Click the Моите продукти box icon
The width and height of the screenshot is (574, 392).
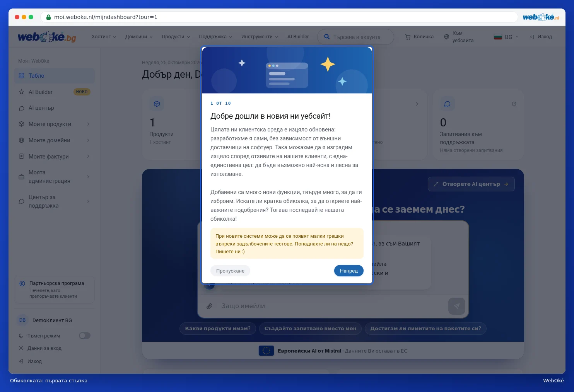[x=21, y=124]
